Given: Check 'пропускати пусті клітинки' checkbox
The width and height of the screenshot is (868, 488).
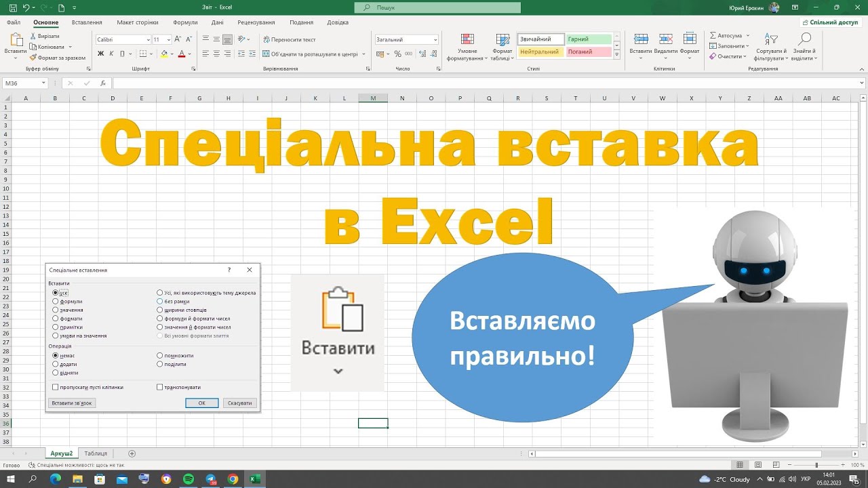Looking at the screenshot, I should pos(56,387).
